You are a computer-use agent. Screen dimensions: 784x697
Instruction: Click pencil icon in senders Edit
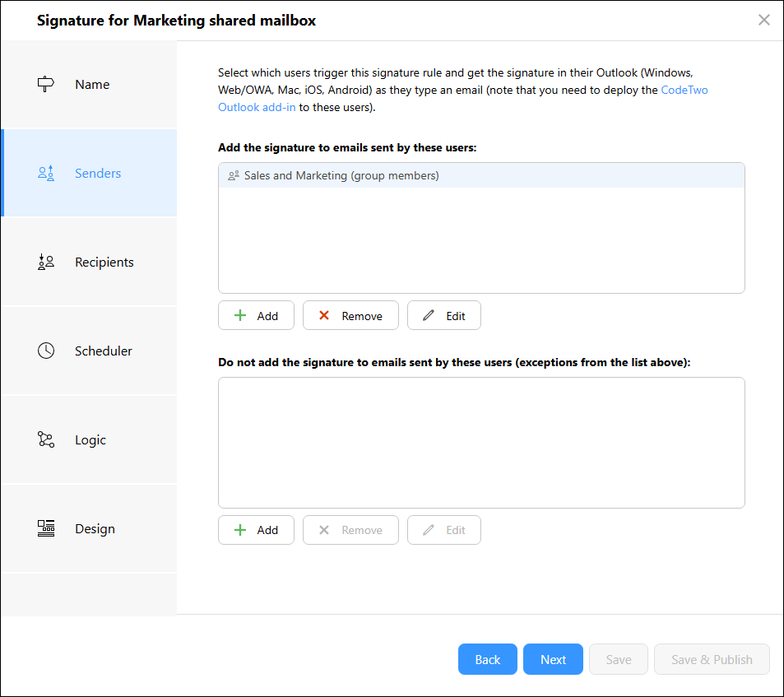tap(429, 315)
